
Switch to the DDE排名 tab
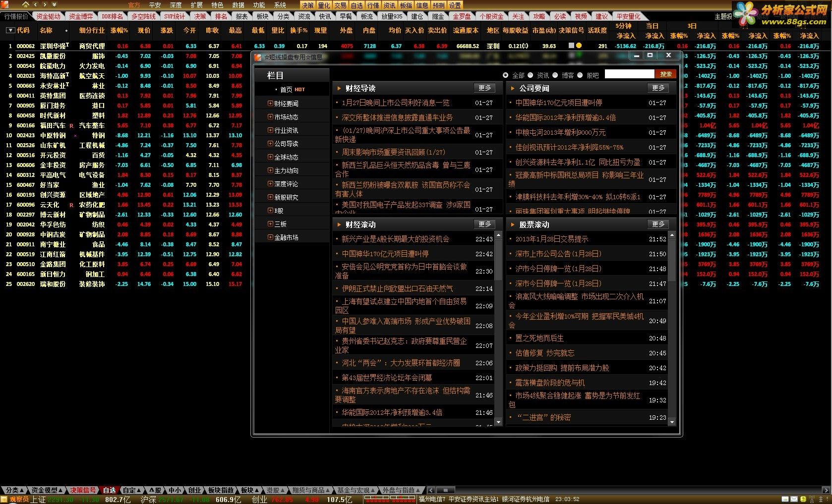pyautogui.click(x=113, y=16)
